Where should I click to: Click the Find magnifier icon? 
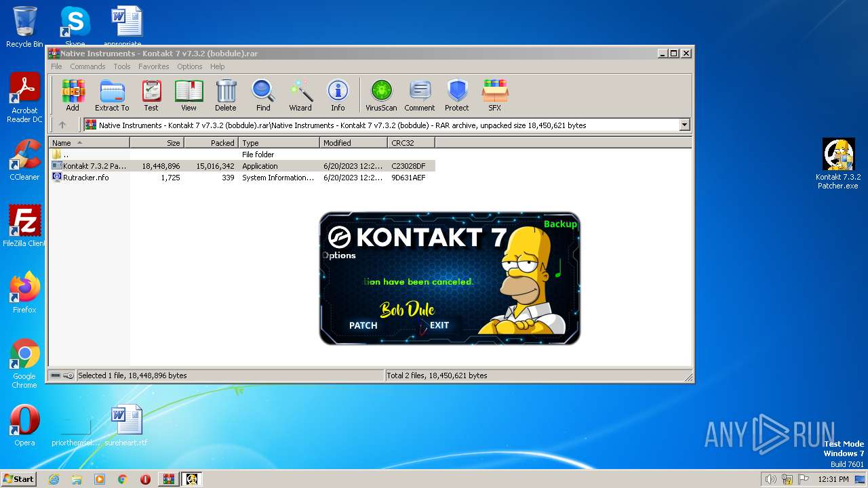[x=263, y=95]
